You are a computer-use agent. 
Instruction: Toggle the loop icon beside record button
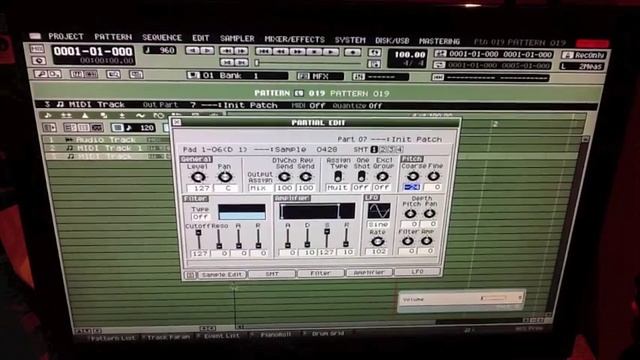tap(375, 52)
